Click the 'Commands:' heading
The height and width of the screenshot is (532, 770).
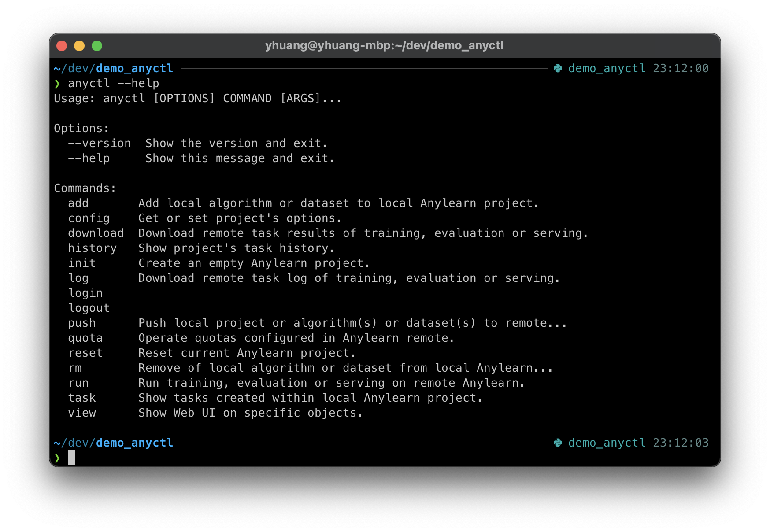[x=85, y=188]
